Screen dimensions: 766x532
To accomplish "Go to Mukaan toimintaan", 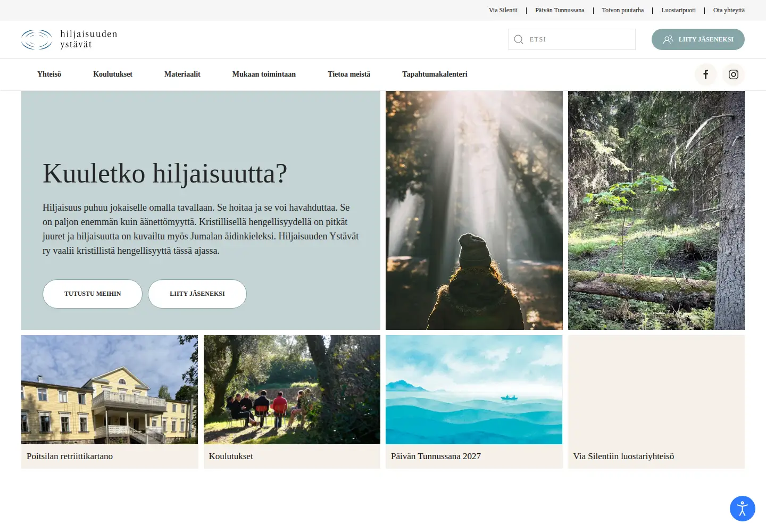I will 264,74.
